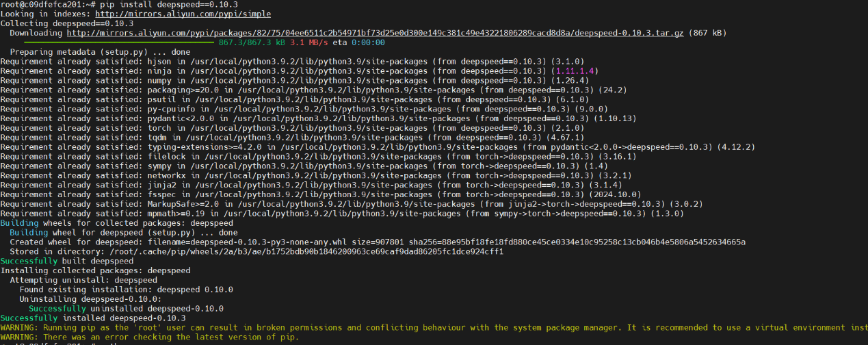Click the sympy version '(1.4)'

tap(597, 167)
